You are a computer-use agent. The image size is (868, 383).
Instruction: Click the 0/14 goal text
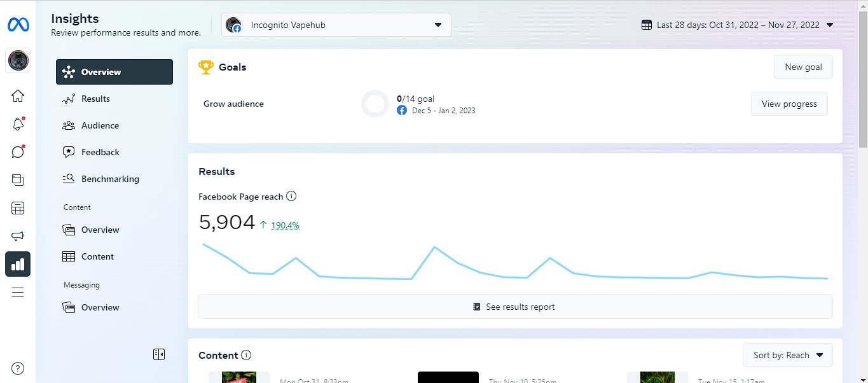(416, 99)
